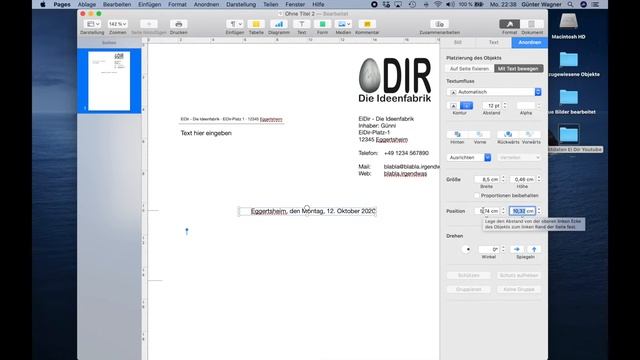Open the 142% zoom dropdown
Image resolution: width=640 pixels, height=360 pixels.
[118, 24]
